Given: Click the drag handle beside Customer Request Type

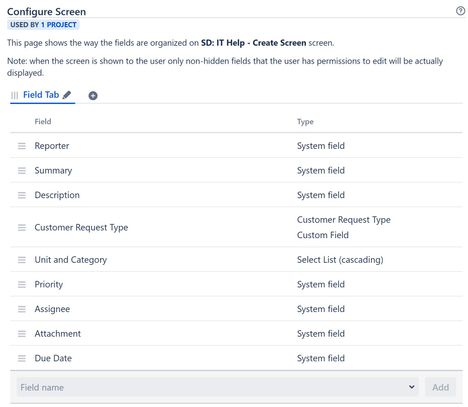Looking at the screenshot, I should [22, 227].
